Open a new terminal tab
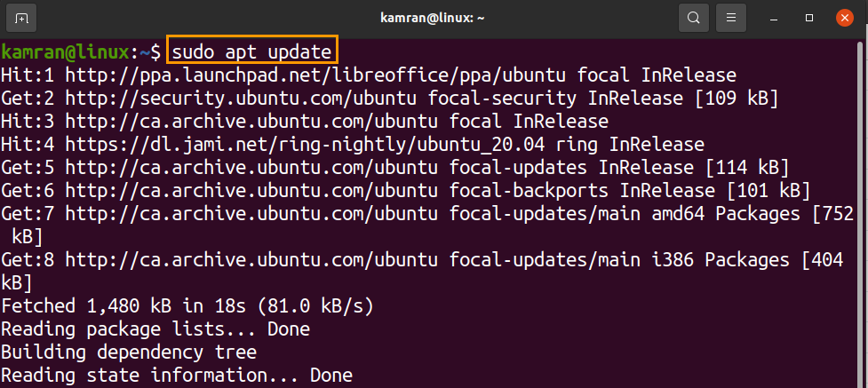 coord(21,17)
